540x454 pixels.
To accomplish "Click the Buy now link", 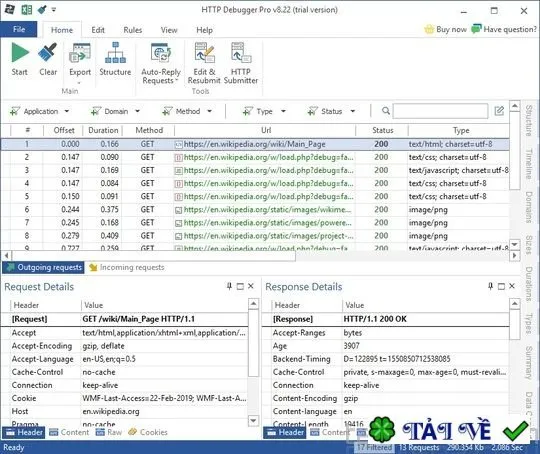I will [446, 29].
